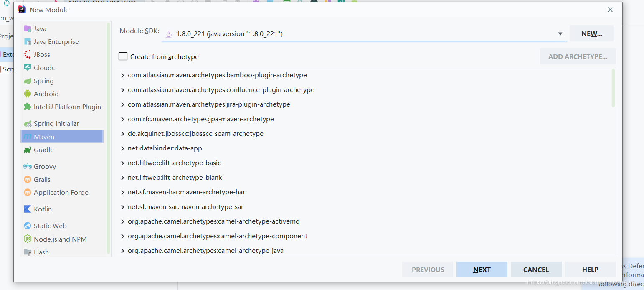Select com.atlassian.maven.archetypes:bamboo-plugin-archetype text

[217, 75]
